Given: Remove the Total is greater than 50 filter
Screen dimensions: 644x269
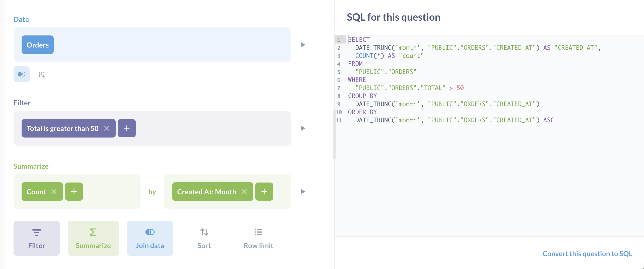Looking at the screenshot, I should (x=106, y=128).
